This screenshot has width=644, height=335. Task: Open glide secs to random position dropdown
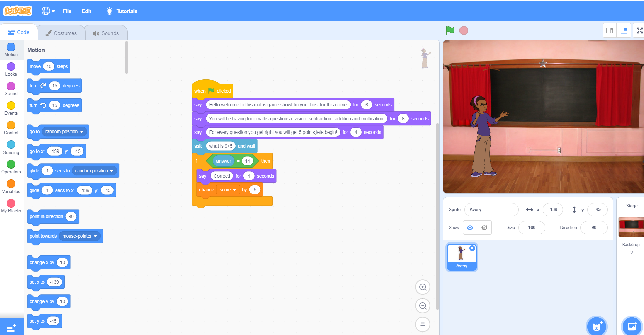tap(94, 171)
